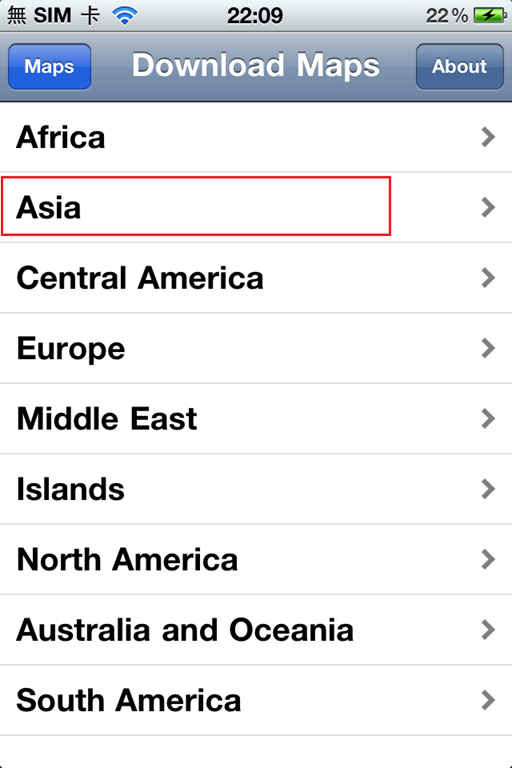
Task: Select the Middle East entry
Action: [256, 419]
